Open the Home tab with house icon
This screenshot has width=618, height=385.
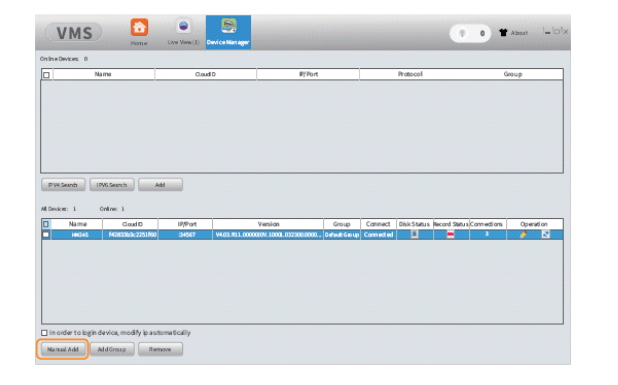pos(139,32)
